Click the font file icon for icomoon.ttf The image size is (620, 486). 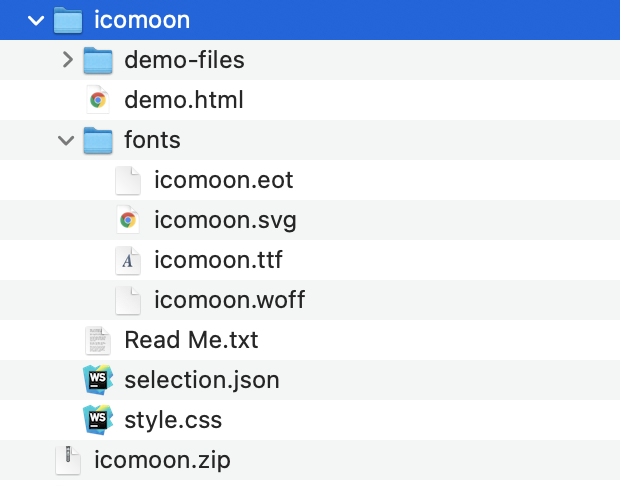pyautogui.click(x=127, y=260)
